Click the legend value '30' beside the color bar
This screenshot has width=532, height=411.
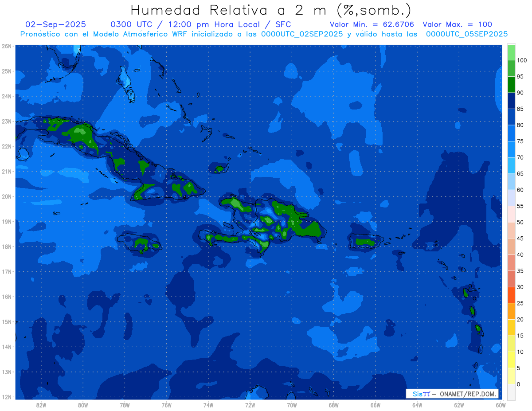520,287
